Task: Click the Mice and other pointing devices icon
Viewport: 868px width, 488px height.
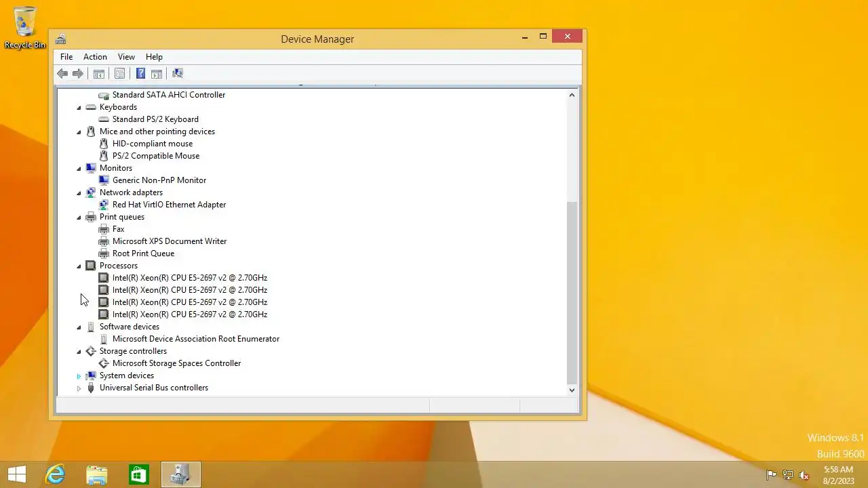Action: [91, 131]
